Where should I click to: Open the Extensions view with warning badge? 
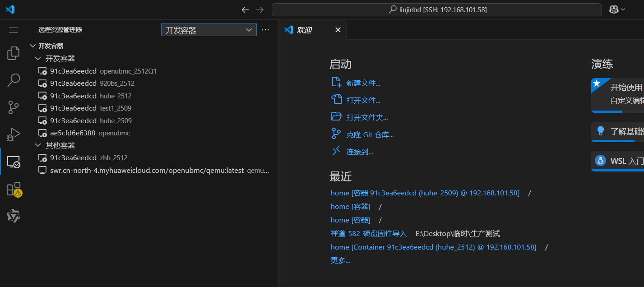point(14,189)
